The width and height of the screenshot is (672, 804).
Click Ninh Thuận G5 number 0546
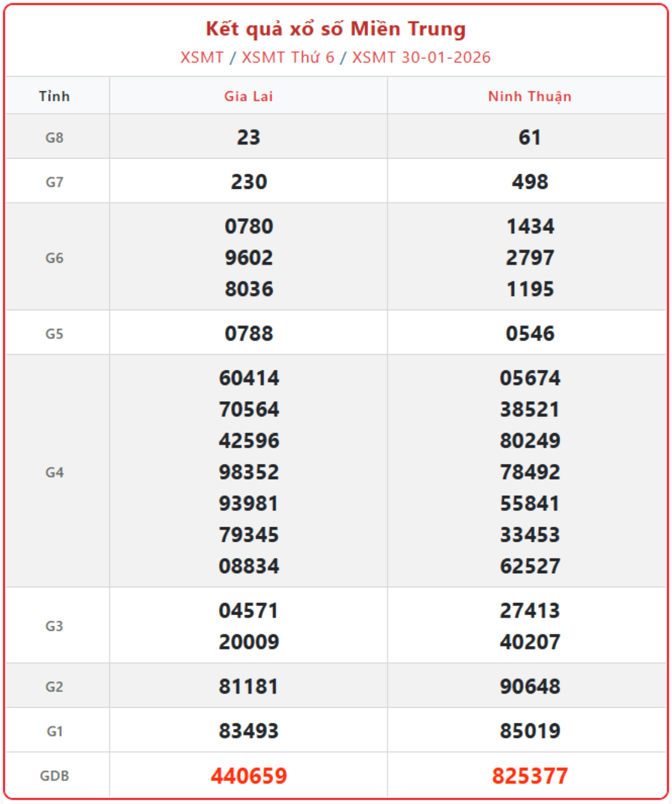(x=530, y=334)
